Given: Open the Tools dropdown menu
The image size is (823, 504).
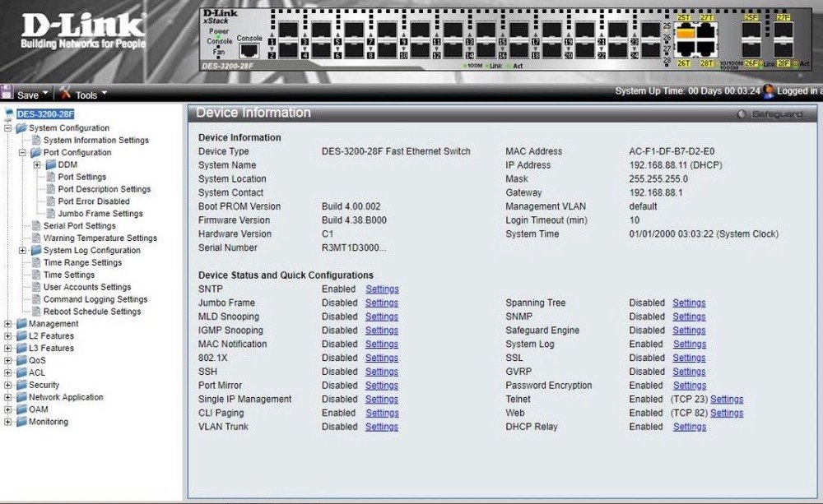Looking at the screenshot, I should (x=105, y=94).
